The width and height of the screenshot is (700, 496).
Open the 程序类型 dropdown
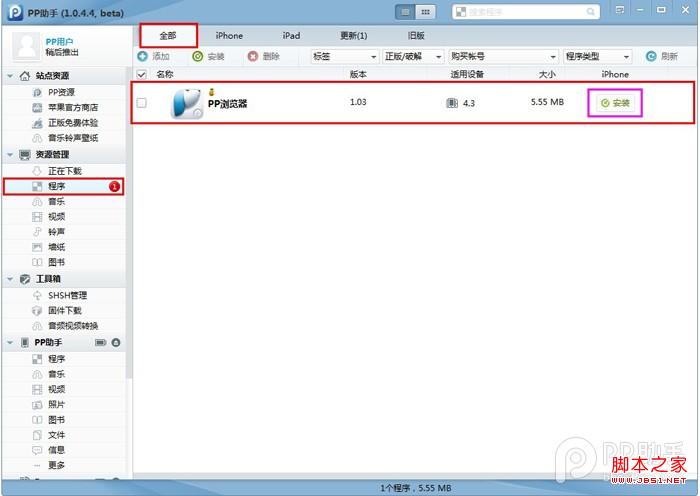tap(597, 56)
